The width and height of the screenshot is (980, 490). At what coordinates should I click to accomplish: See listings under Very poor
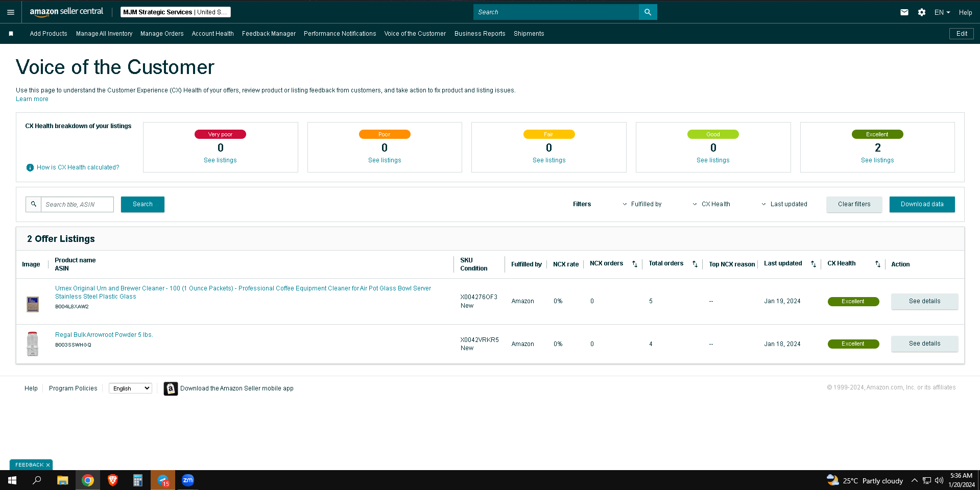coord(220,160)
